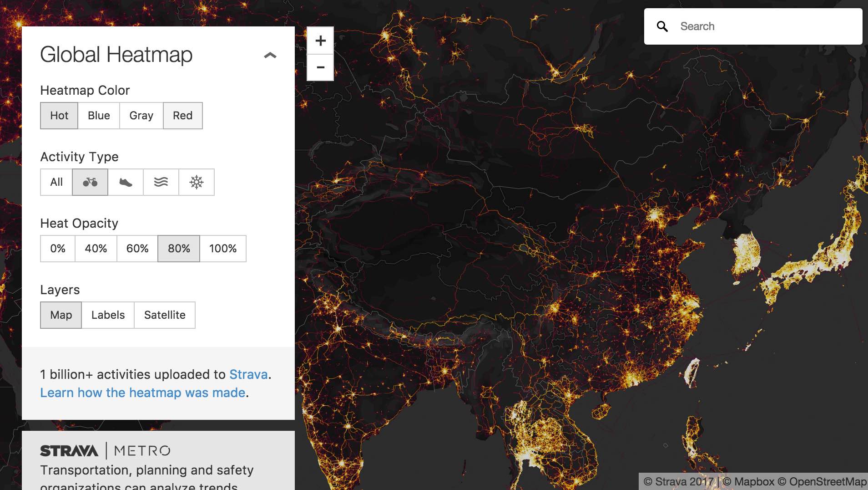Focus the Search input field
Viewport: 868px width, 490px height.
[764, 26]
